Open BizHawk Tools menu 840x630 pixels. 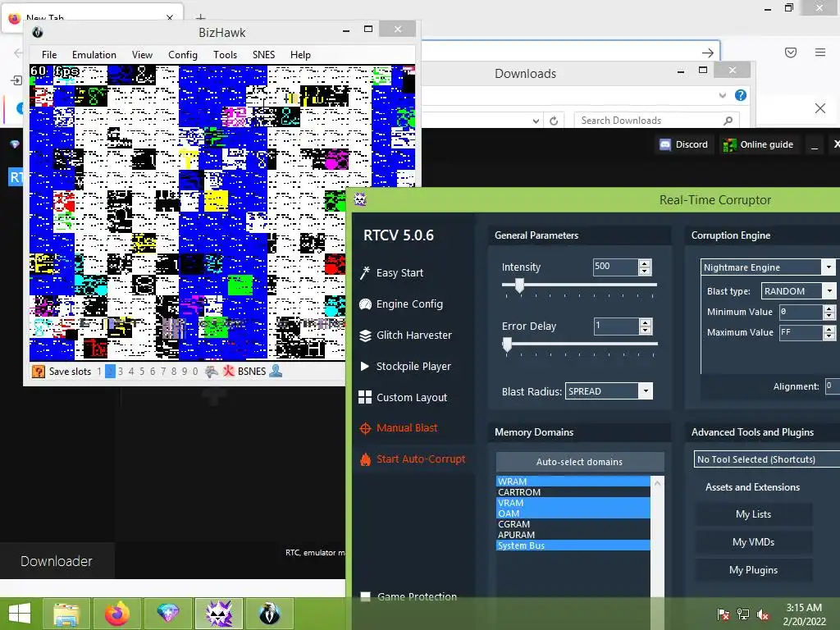coord(225,55)
